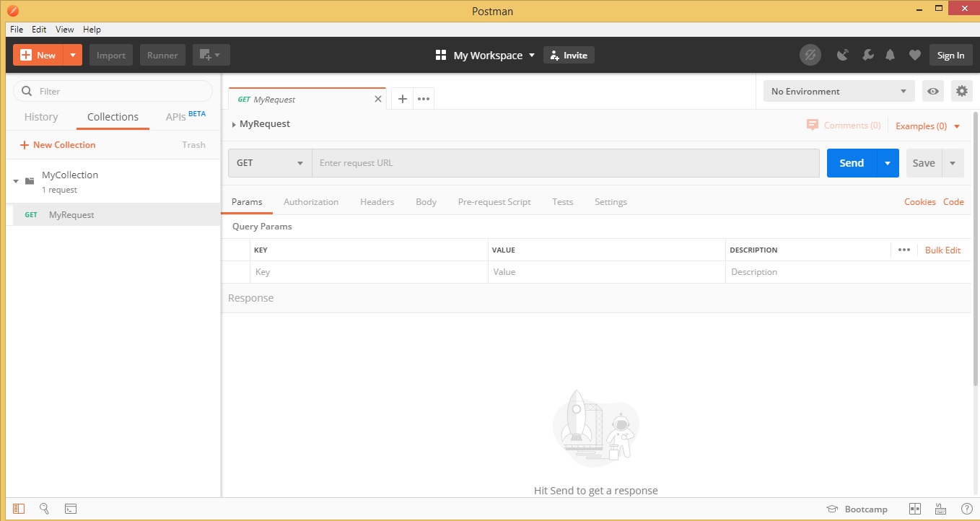Open the File menu

coord(17,30)
